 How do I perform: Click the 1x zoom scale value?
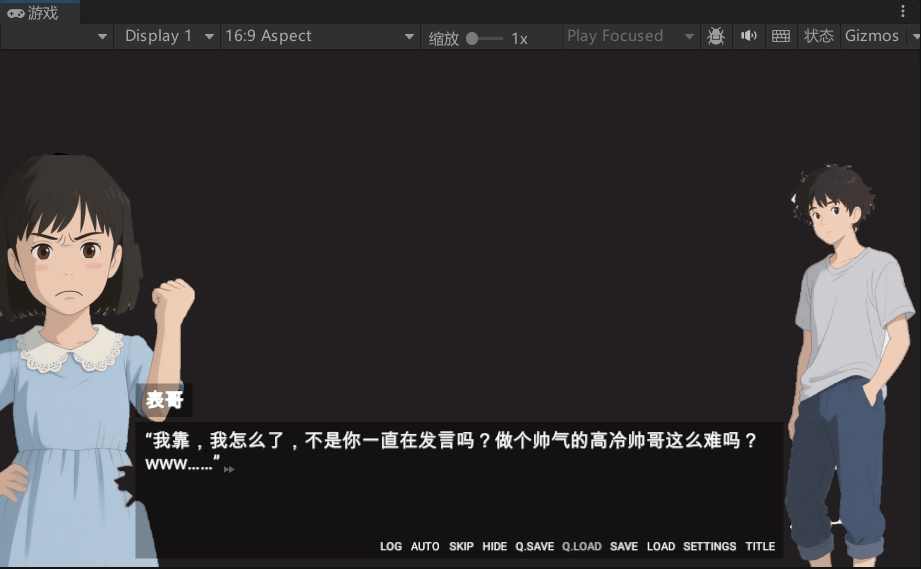point(519,39)
